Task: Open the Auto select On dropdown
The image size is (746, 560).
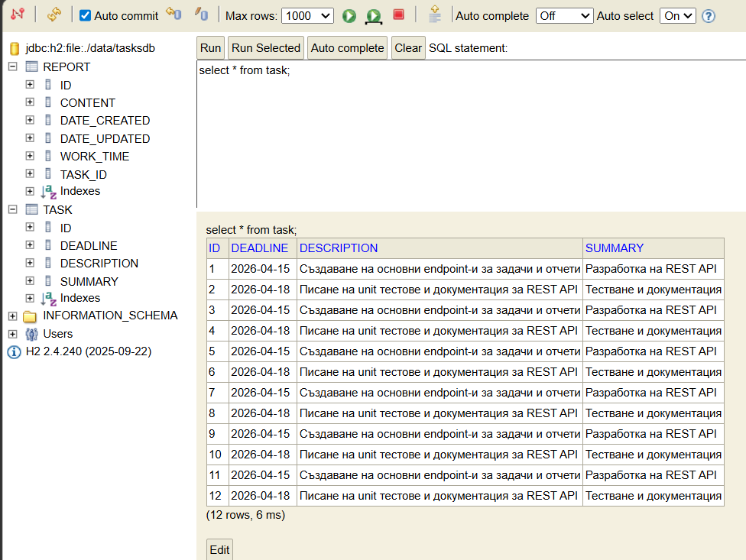Action: (x=677, y=15)
